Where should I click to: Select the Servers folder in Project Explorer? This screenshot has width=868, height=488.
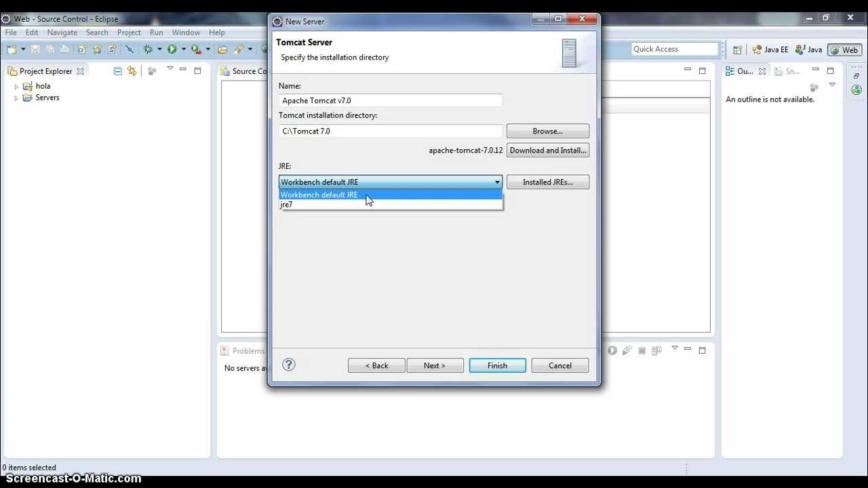(x=47, y=98)
